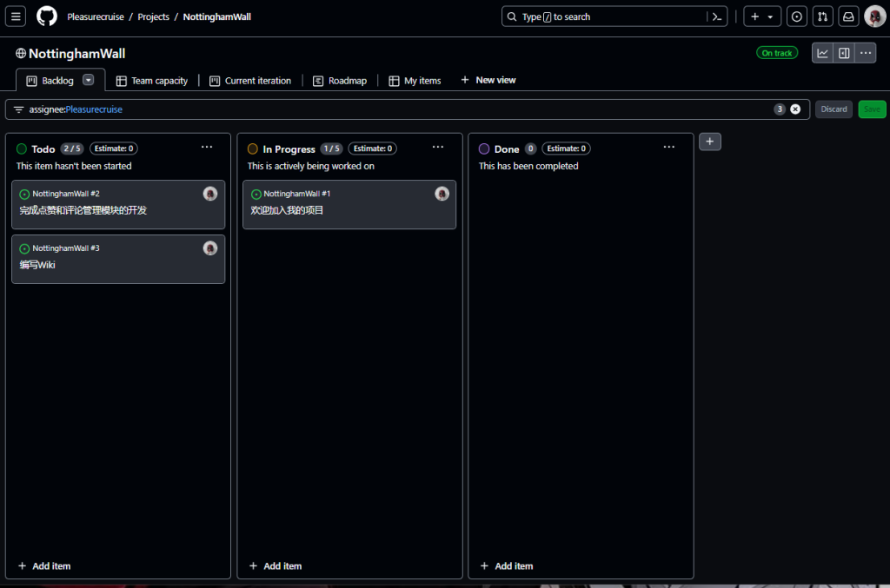This screenshot has width=890, height=588.
Task: Click open issue icon on NottinghamWall #3
Action: [x=24, y=249]
